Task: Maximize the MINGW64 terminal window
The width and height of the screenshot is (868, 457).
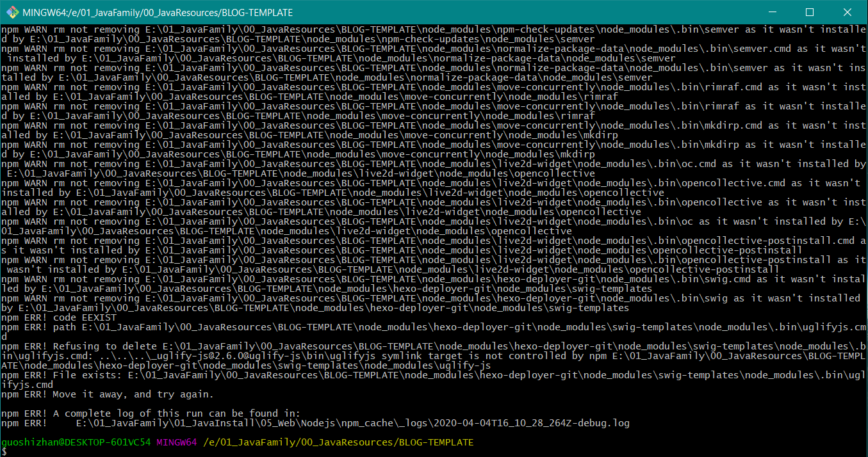Action: [809, 12]
